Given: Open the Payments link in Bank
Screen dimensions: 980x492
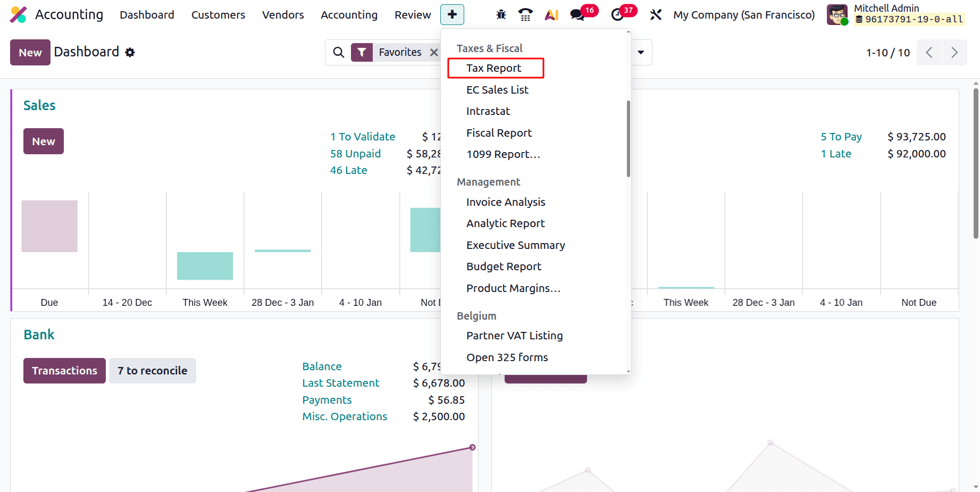Looking at the screenshot, I should point(327,400).
